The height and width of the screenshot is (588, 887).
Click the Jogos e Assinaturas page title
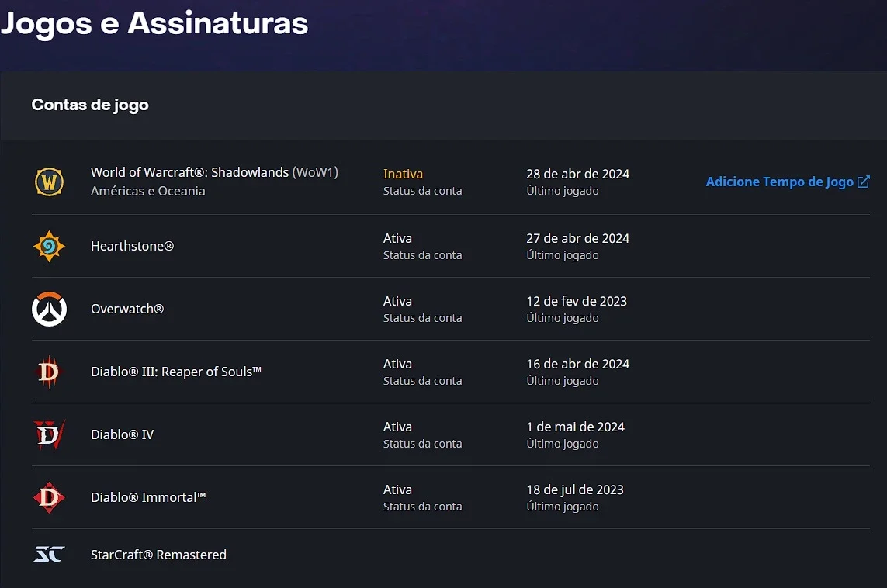pos(154,24)
